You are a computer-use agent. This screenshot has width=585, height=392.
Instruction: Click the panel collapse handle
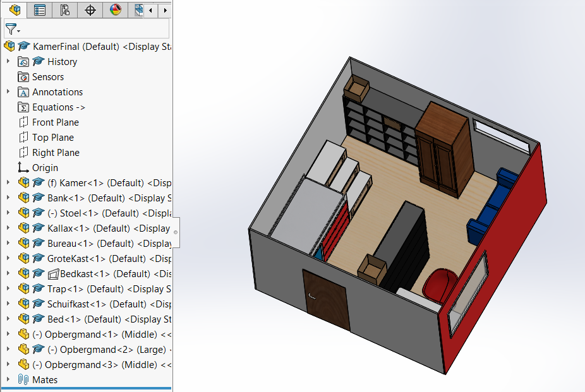click(x=176, y=232)
